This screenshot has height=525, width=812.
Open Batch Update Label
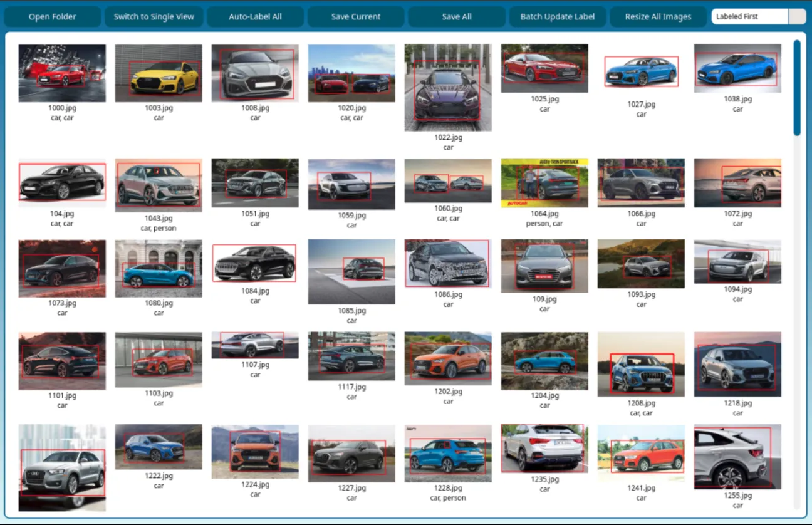(x=558, y=17)
